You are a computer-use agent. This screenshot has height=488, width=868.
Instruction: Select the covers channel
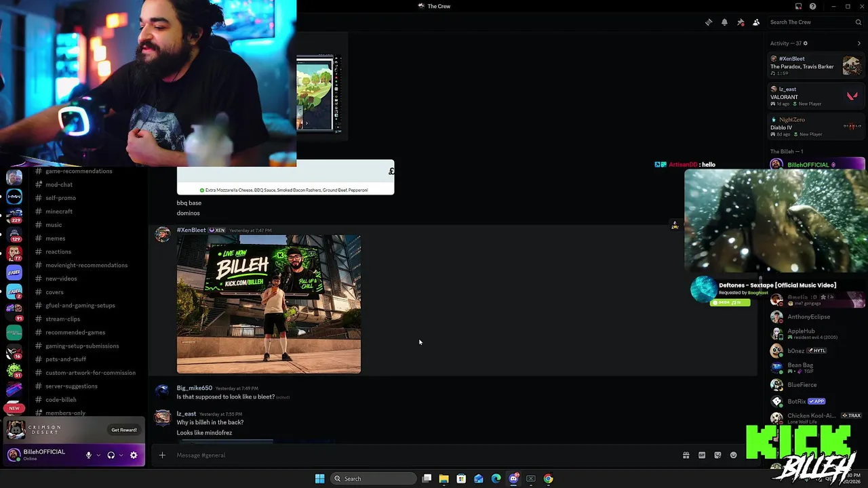[x=54, y=292]
